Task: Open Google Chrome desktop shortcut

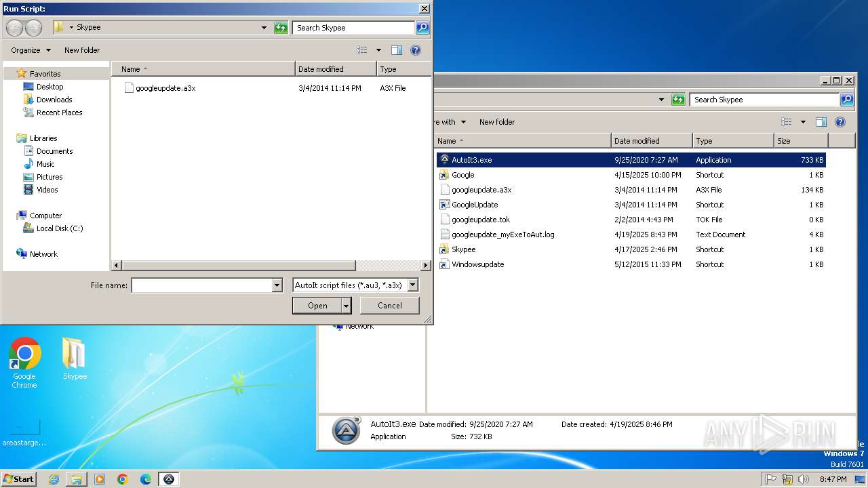Action: point(24,363)
